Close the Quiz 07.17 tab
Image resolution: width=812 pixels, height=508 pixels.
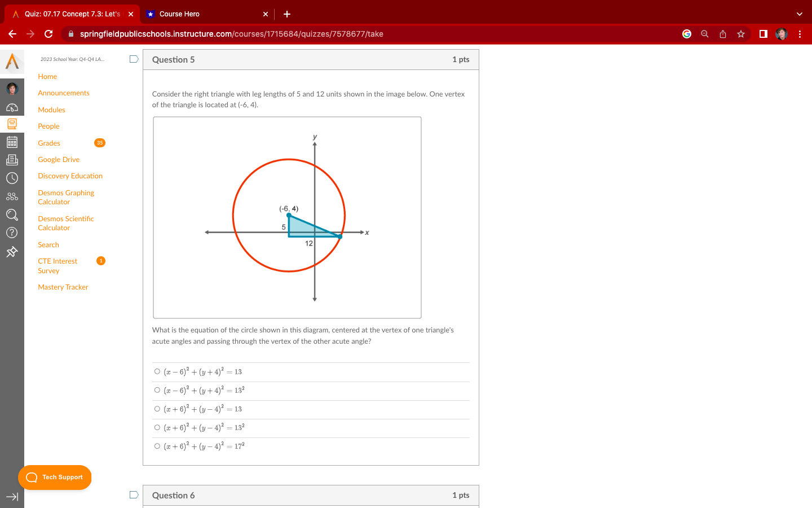131,14
